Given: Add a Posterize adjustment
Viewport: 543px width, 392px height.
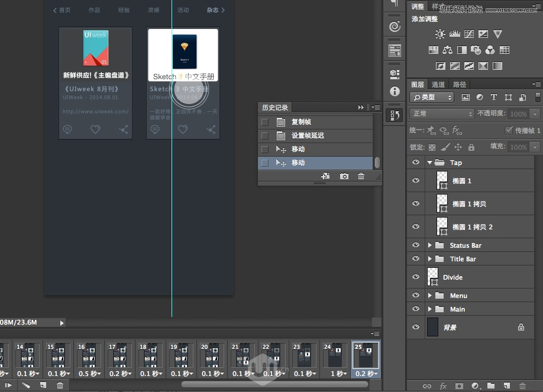Looking at the screenshot, I should coord(455,66).
